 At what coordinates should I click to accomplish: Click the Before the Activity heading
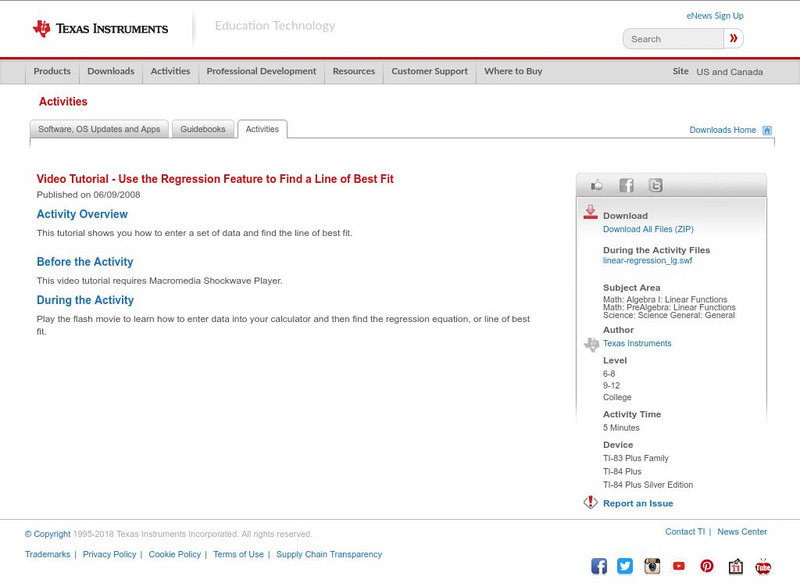tap(85, 262)
